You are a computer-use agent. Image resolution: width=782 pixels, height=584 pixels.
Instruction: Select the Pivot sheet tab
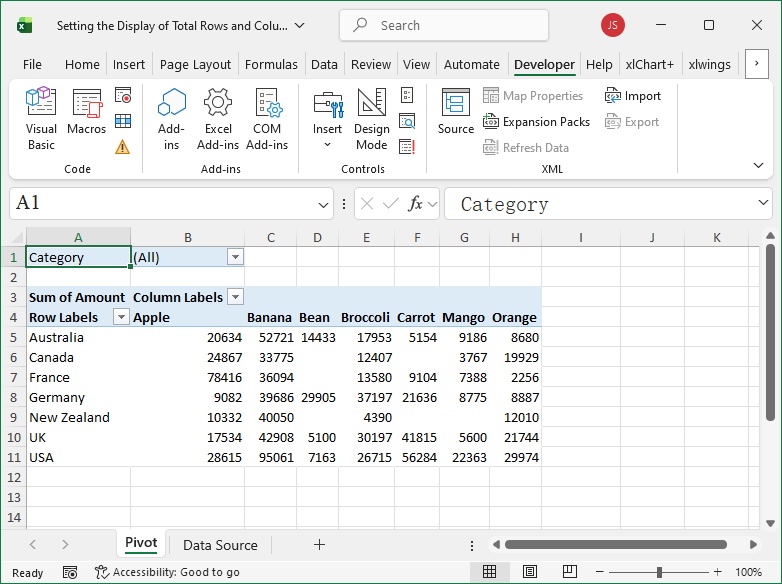(x=141, y=543)
